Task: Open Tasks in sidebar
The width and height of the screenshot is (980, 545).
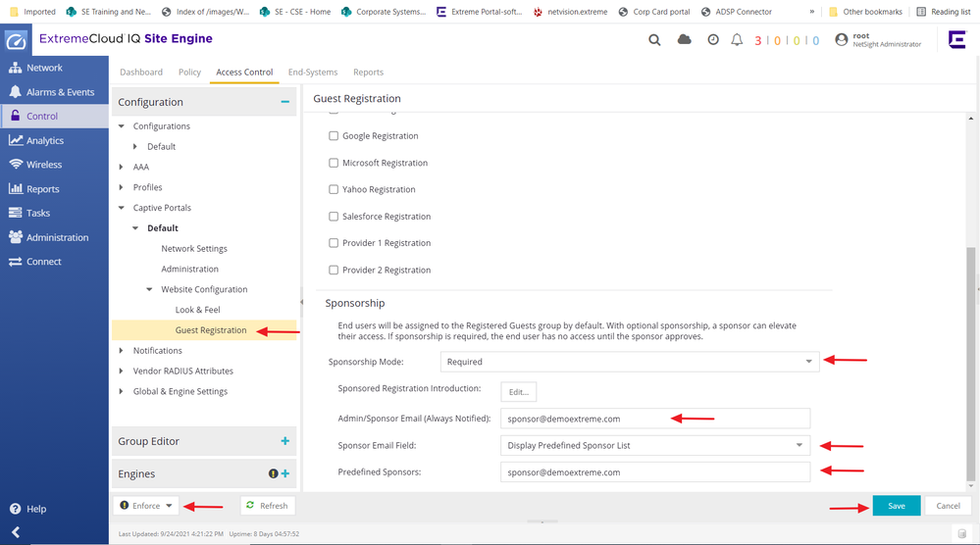Action: 54,213
